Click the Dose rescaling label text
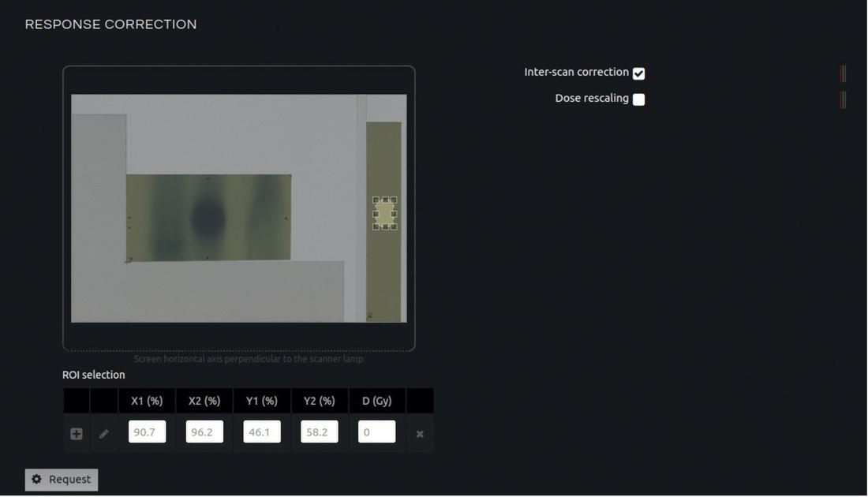This screenshot has width=868, height=497. [x=592, y=99]
